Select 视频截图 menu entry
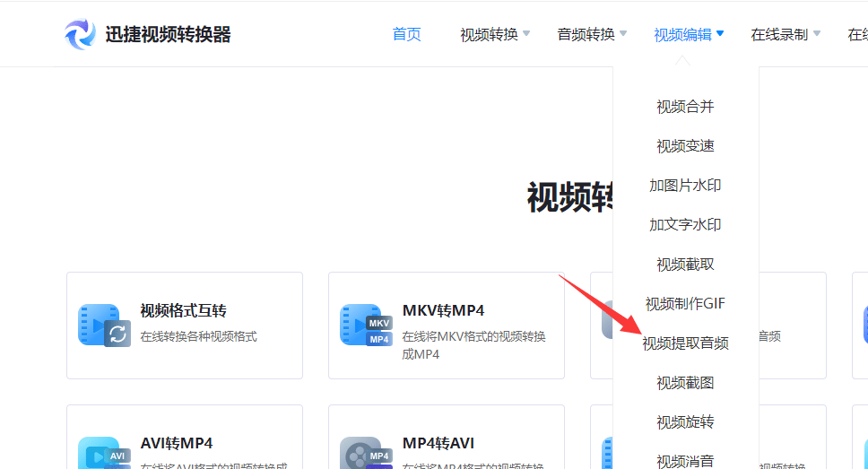The height and width of the screenshot is (469, 868). [685, 383]
